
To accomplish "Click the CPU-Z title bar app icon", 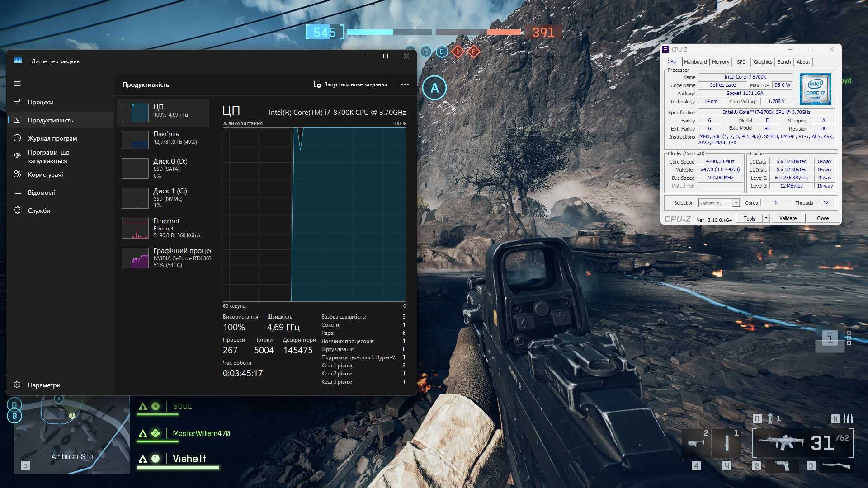I will tap(665, 49).
